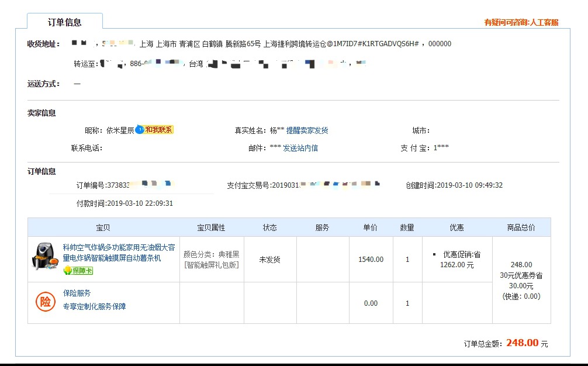The image size is (588, 366).
Task: Click the 支付宝: 1*** field text
Action: click(424, 148)
